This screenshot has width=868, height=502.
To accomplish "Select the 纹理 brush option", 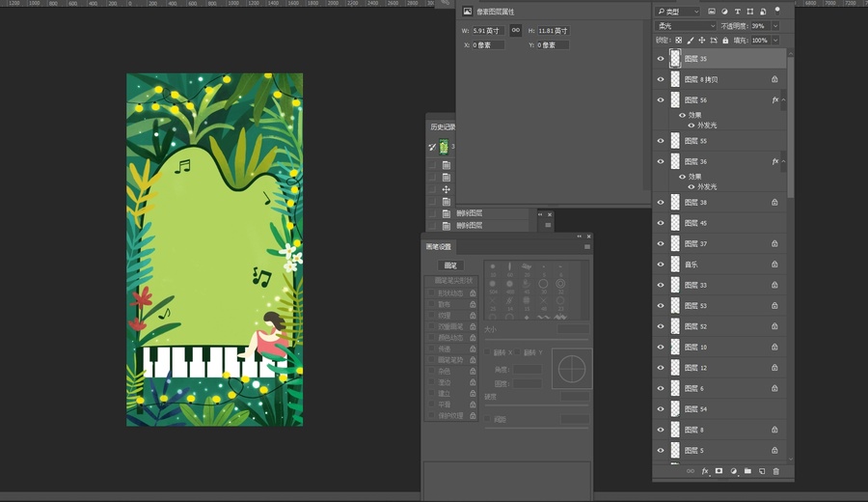I will click(444, 316).
